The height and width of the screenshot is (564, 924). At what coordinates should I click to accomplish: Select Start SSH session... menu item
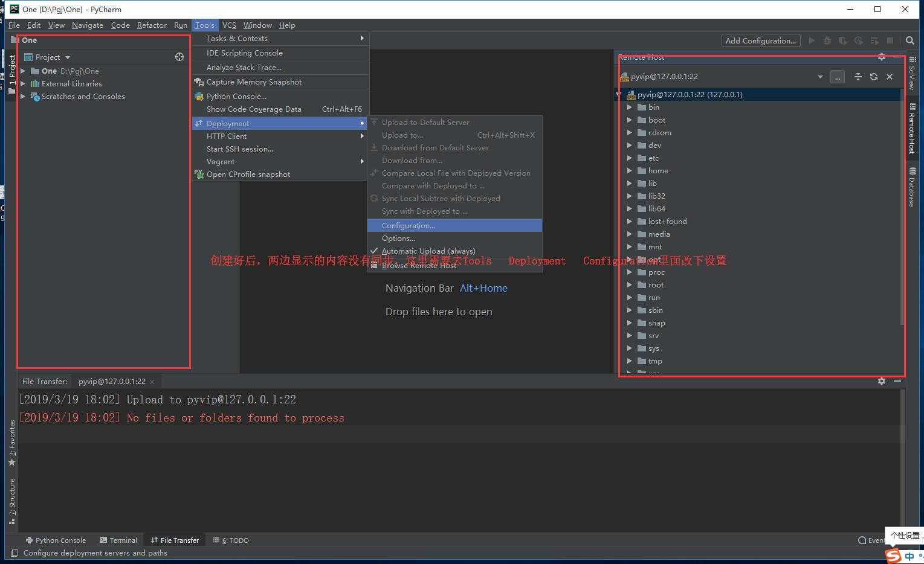(x=280, y=149)
